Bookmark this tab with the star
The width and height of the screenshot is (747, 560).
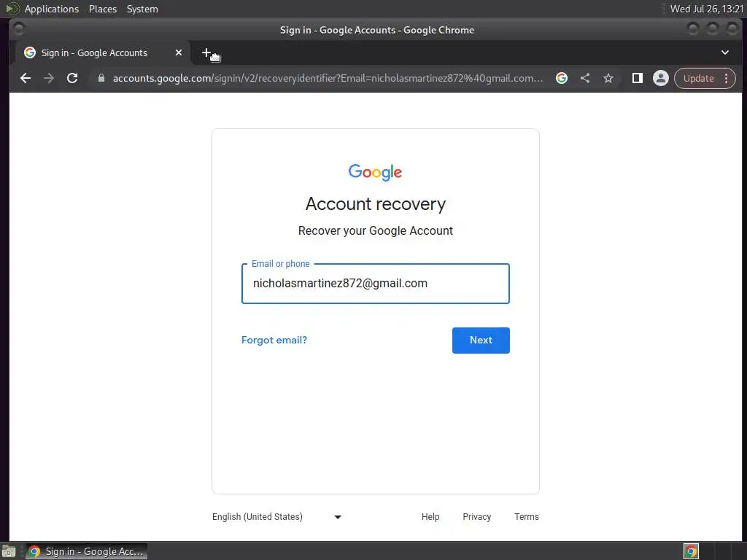click(x=608, y=78)
